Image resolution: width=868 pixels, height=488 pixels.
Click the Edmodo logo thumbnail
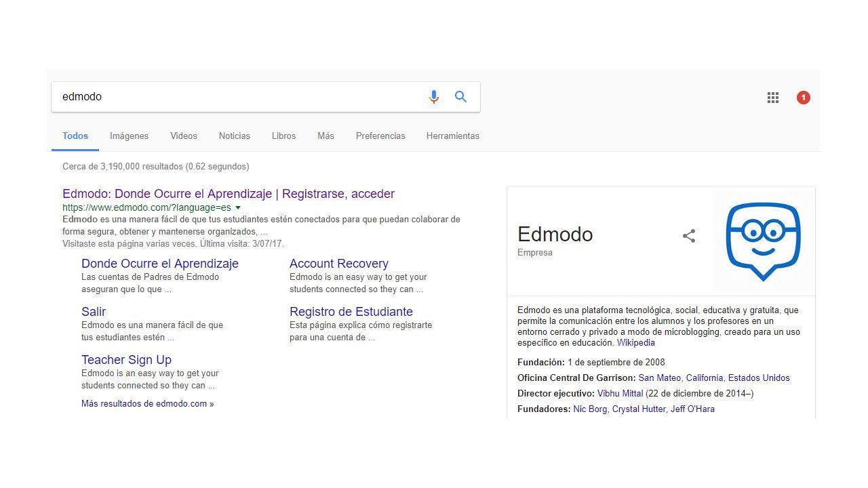click(x=764, y=242)
